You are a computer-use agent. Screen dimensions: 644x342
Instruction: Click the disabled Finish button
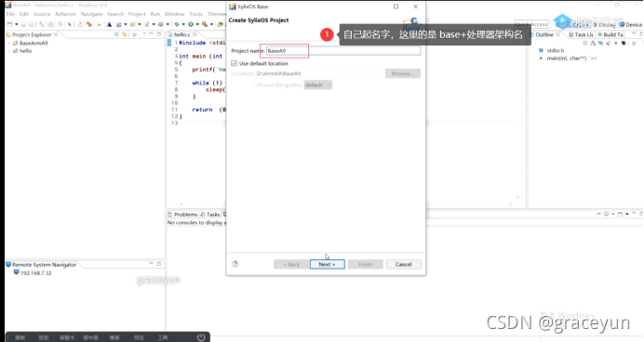click(365, 264)
